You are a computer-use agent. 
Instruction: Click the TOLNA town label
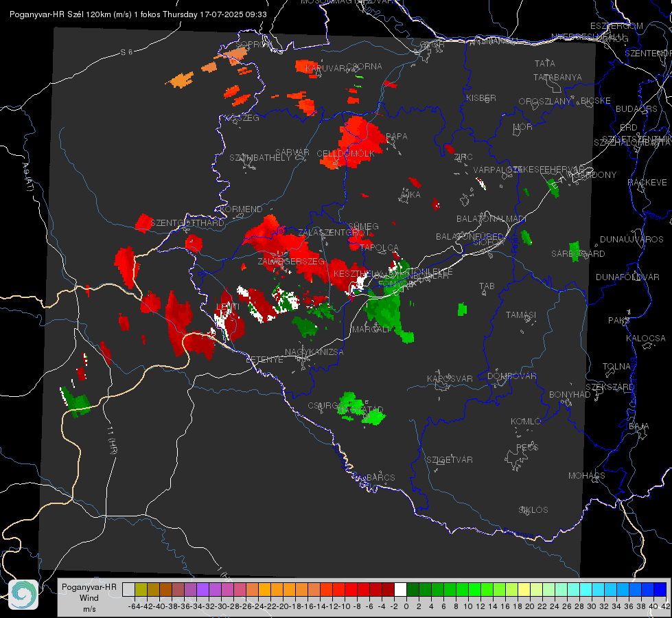(x=616, y=367)
